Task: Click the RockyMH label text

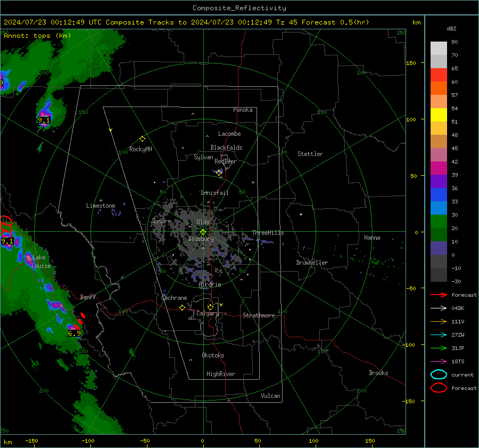Action: (x=141, y=149)
